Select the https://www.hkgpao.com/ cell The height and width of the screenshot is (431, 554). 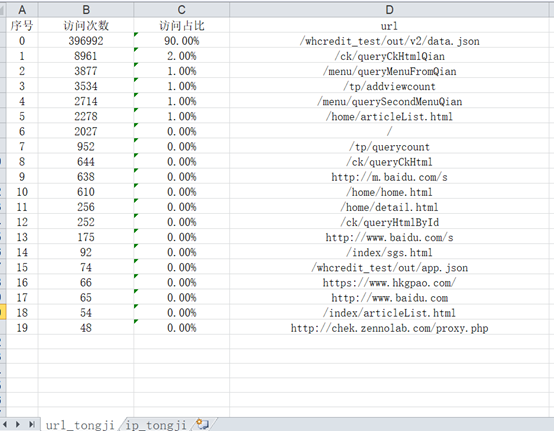point(389,283)
